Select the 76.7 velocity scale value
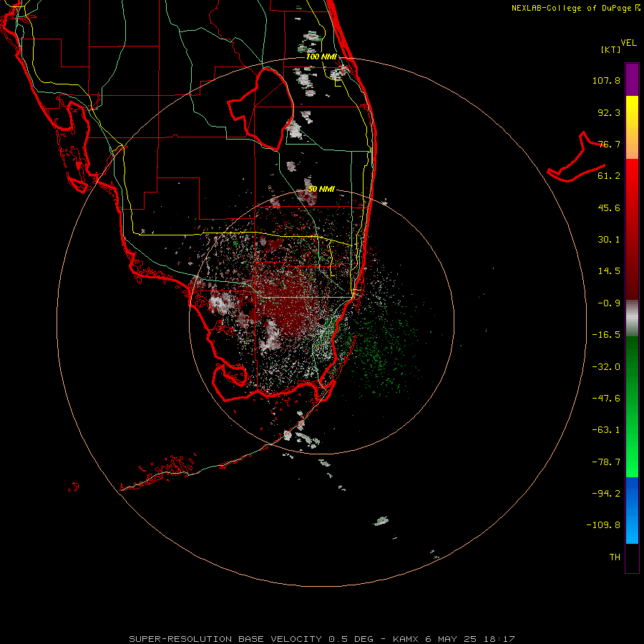Screen dimensions: 644x644 point(609,144)
